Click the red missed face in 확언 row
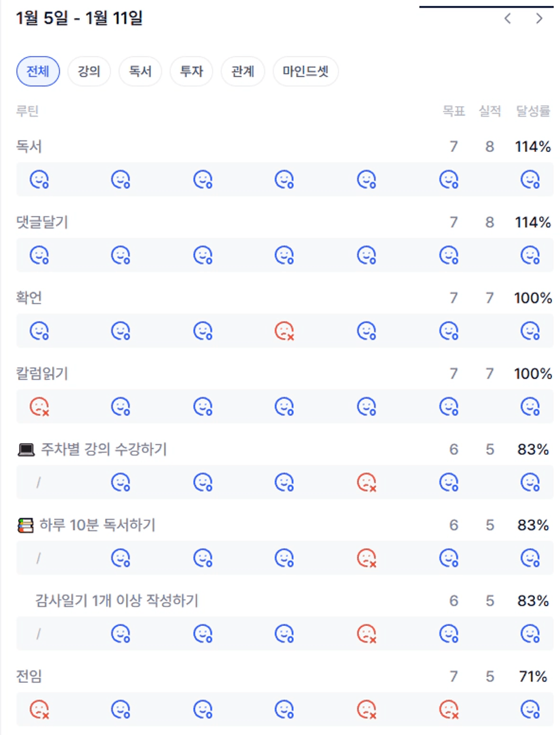Screen dimensions: 560x735 [x=284, y=331]
